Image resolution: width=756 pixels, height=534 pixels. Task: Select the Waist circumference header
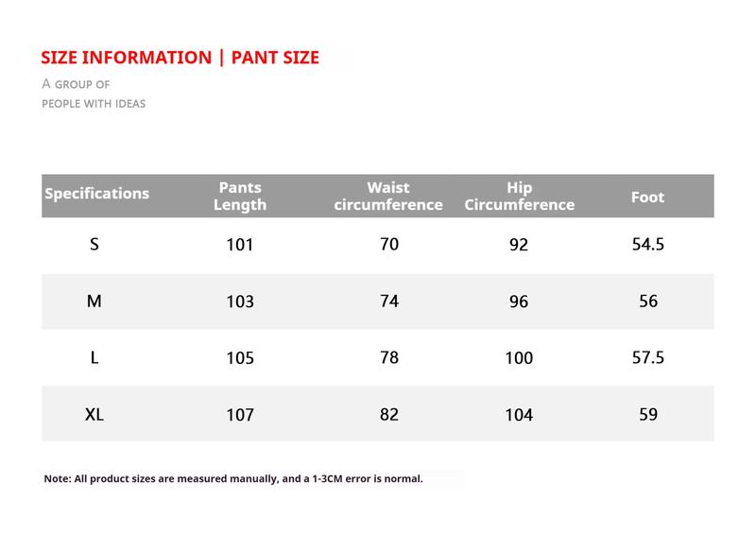388,196
